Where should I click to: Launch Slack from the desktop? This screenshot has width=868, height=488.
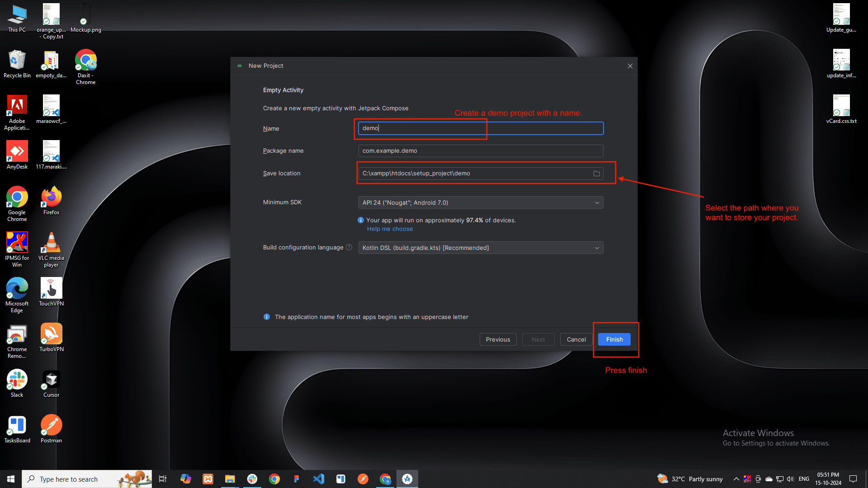[x=17, y=380]
